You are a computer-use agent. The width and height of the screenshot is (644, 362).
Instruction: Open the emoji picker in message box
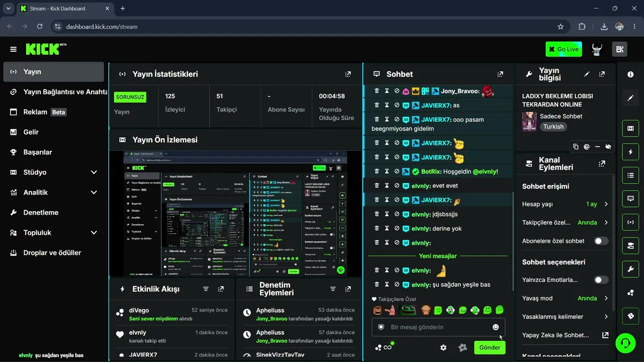(496, 327)
